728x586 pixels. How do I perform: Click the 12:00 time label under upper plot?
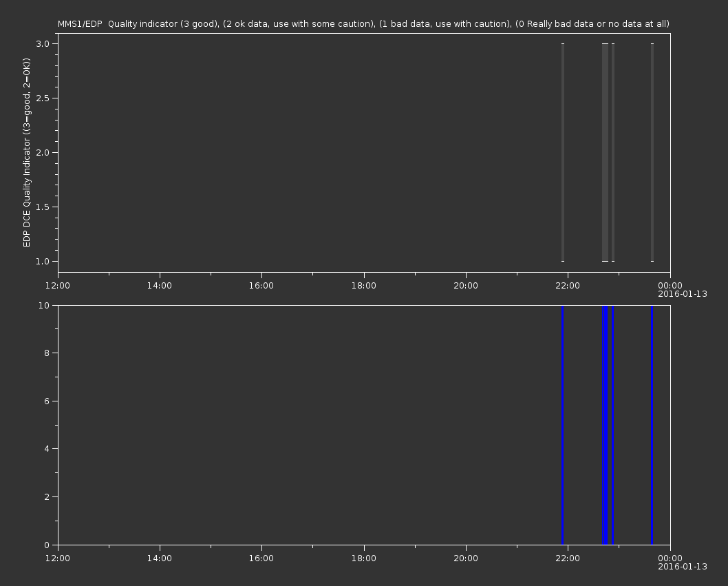[58, 285]
